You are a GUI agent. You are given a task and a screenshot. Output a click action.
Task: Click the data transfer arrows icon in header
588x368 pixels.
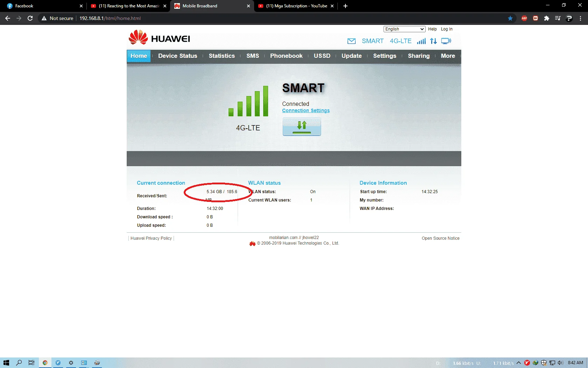coord(434,41)
